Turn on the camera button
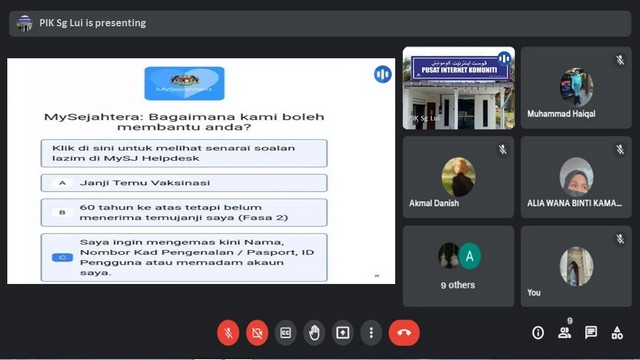The image size is (640, 360). point(257,333)
